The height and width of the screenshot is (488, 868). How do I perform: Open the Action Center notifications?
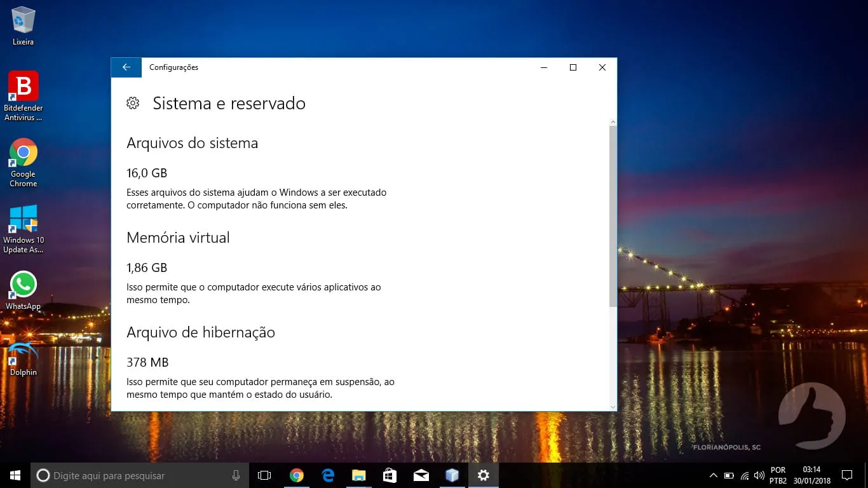pyautogui.click(x=846, y=475)
